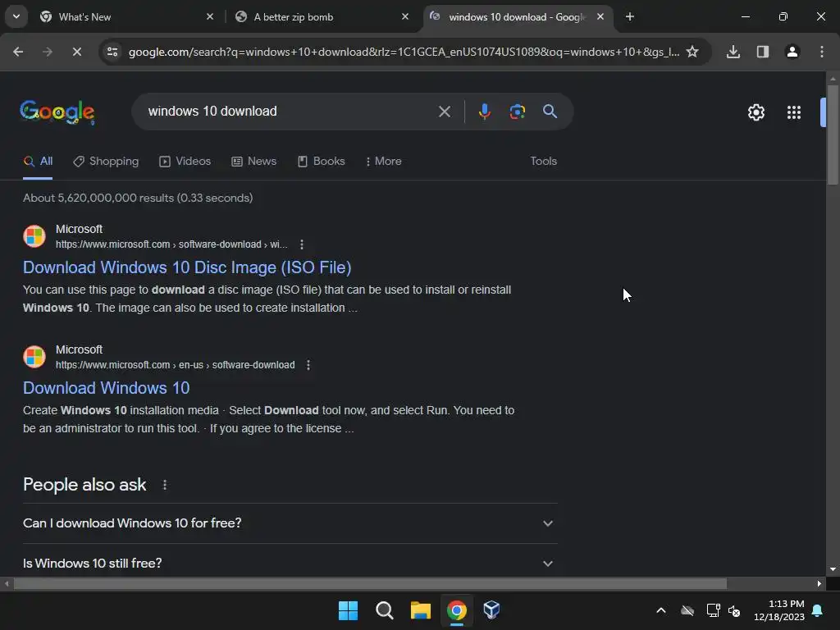This screenshot has height=630, width=840.
Task: Open the Windows Start menu
Action: [348, 610]
